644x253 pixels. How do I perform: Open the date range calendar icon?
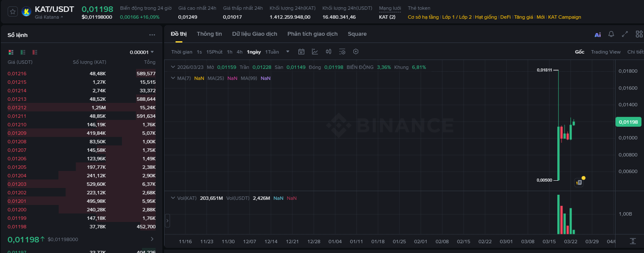(x=301, y=51)
